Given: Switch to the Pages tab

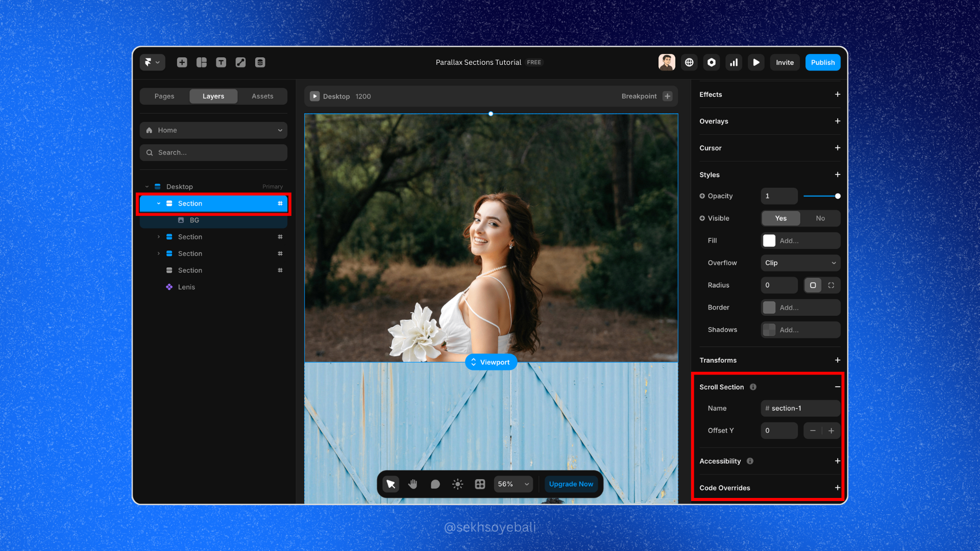Looking at the screenshot, I should [x=164, y=96].
